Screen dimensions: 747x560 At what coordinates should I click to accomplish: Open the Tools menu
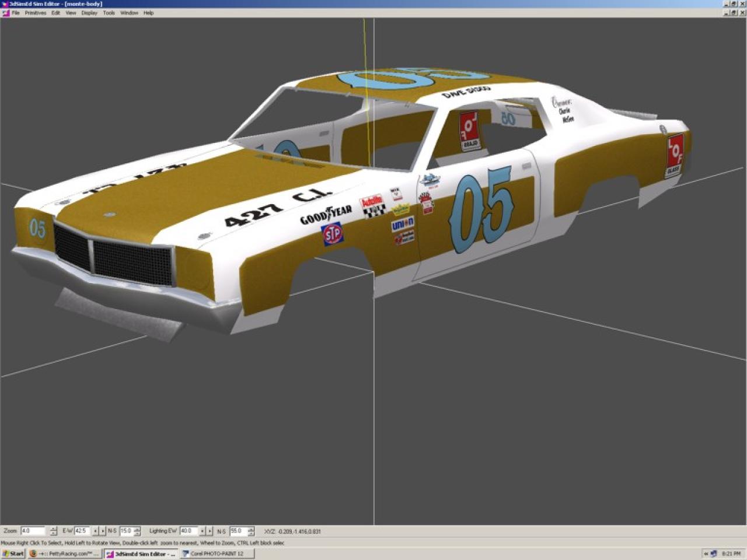point(109,13)
